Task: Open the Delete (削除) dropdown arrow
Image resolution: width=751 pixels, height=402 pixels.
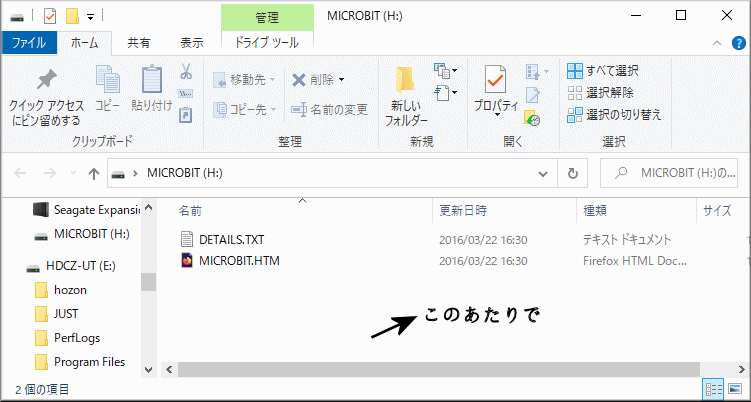Action: pos(341,80)
